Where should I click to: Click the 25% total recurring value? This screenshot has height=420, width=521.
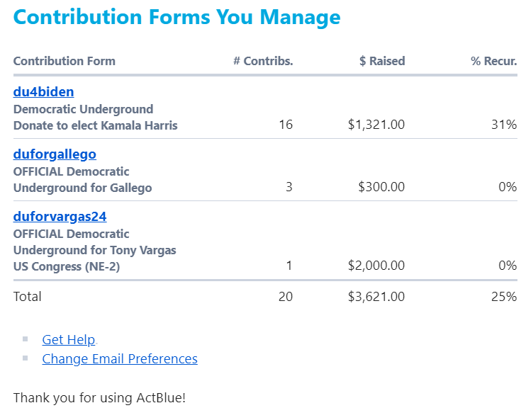504,297
